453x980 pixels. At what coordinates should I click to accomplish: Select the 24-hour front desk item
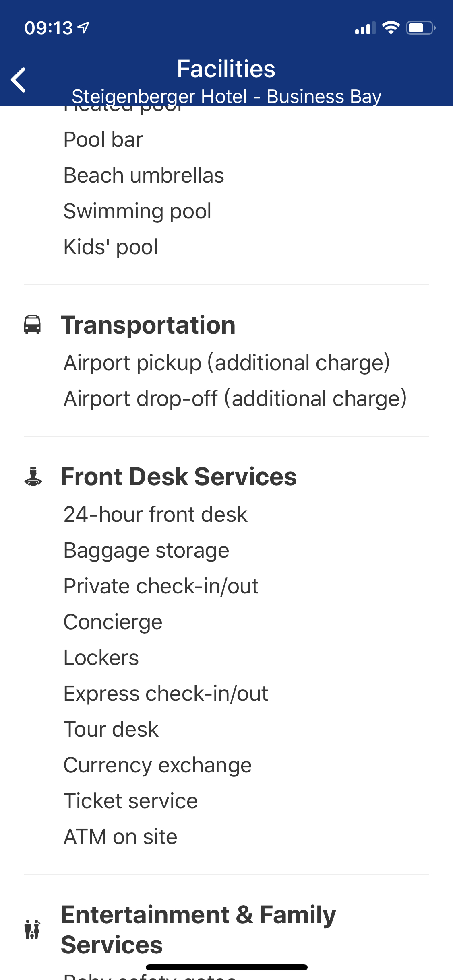point(155,514)
